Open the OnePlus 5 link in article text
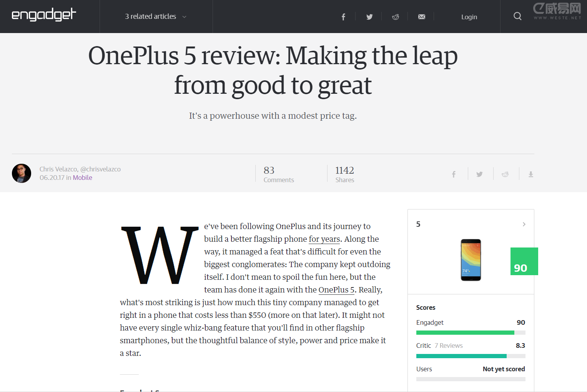587x392 pixels. [336, 290]
